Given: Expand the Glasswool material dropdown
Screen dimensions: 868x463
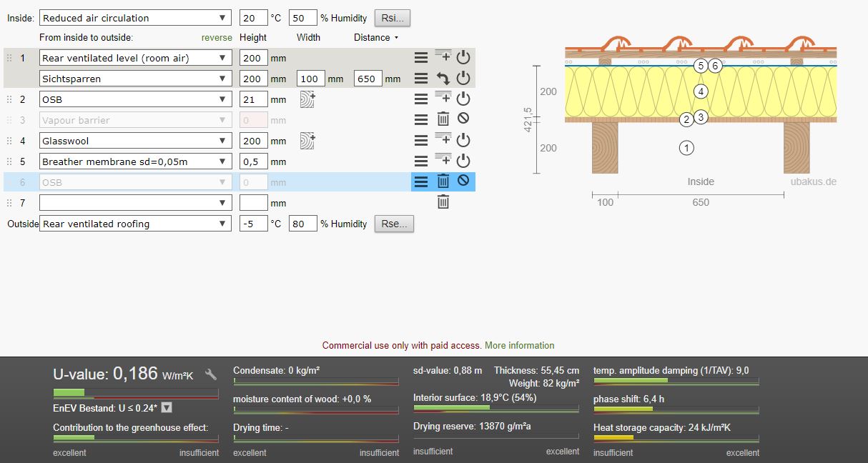Looking at the screenshot, I should coord(136,141).
